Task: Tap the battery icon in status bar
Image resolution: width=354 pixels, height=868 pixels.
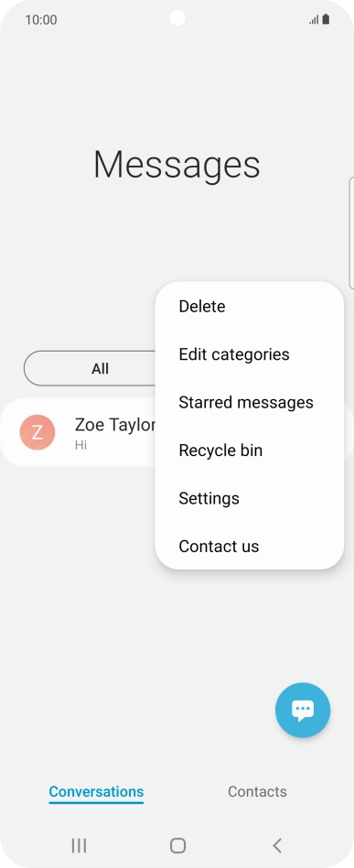Action: click(x=326, y=19)
